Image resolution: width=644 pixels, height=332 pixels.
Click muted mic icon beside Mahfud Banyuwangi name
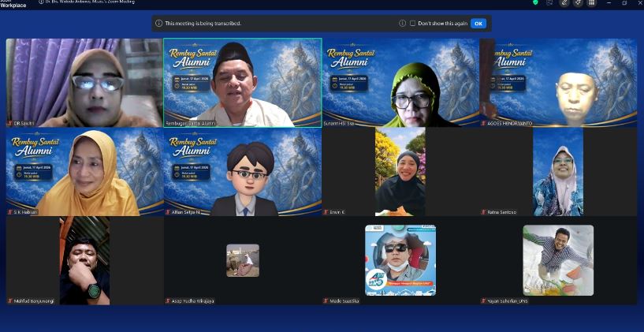click(x=9, y=300)
